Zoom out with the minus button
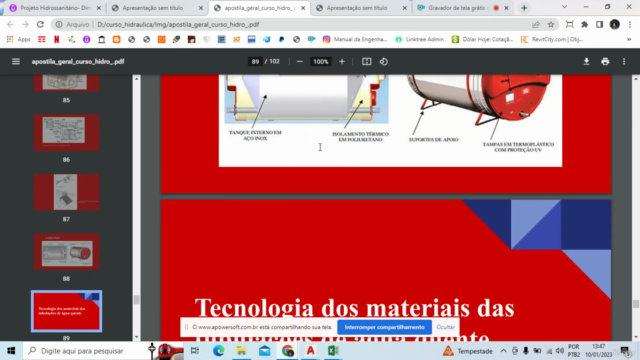 pyautogui.click(x=300, y=62)
